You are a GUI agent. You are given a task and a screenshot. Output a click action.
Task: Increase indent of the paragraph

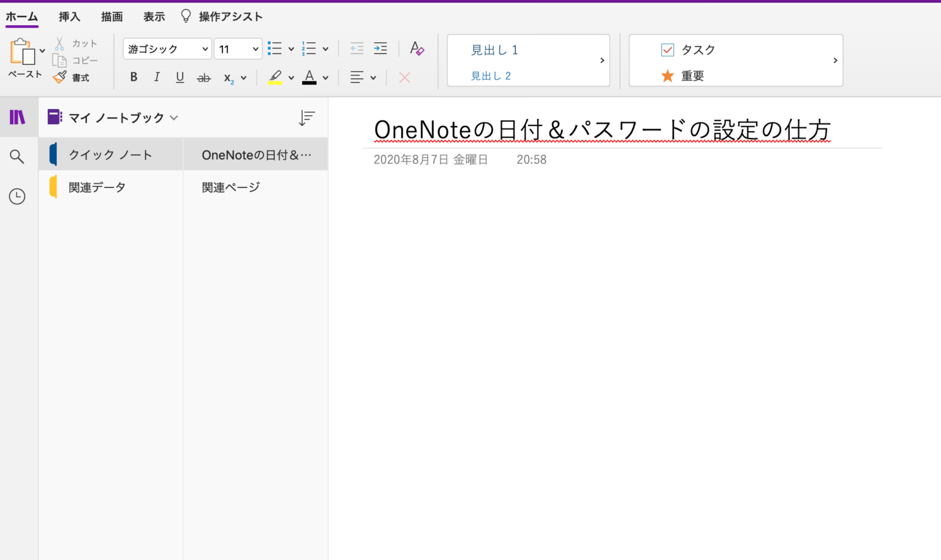pyautogui.click(x=380, y=48)
